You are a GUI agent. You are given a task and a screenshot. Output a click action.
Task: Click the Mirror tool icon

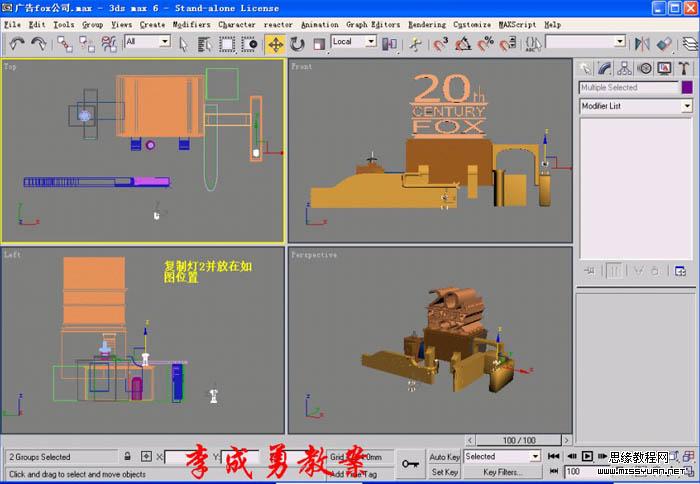(642, 44)
